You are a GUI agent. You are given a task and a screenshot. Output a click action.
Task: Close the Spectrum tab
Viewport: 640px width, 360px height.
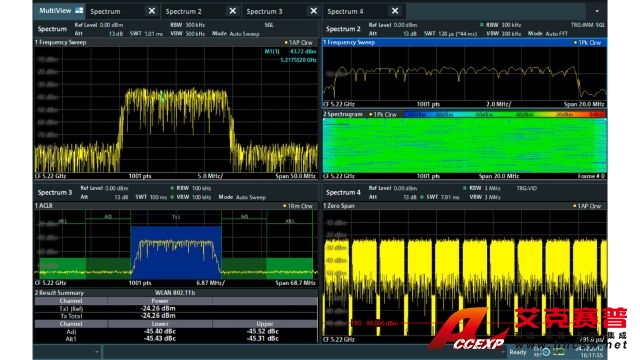(151, 11)
